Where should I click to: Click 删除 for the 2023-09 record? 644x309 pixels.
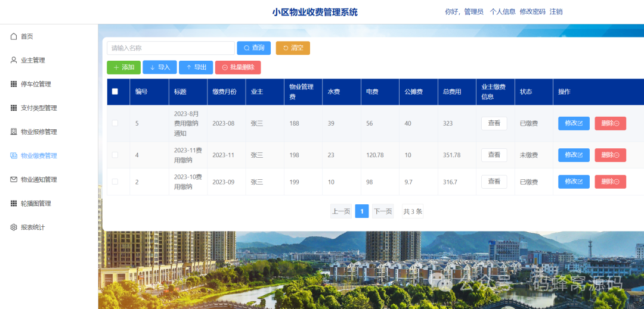611,182
